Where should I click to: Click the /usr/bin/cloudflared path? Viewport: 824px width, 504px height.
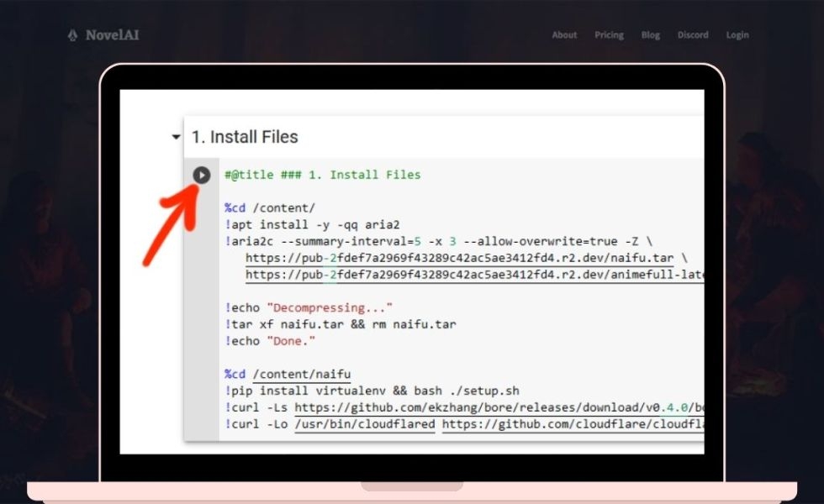click(x=365, y=424)
